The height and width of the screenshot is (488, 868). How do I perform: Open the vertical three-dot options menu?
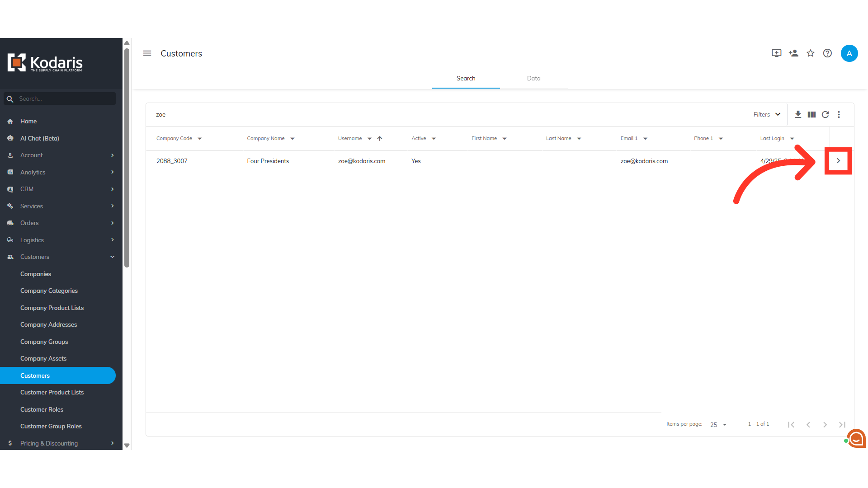point(839,115)
